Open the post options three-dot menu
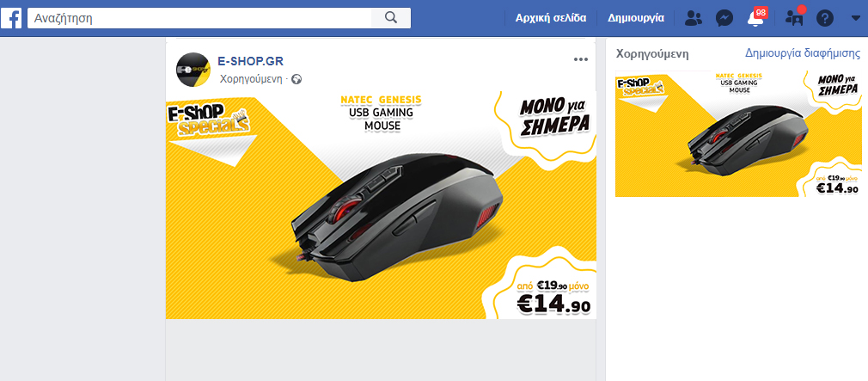 (x=581, y=60)
